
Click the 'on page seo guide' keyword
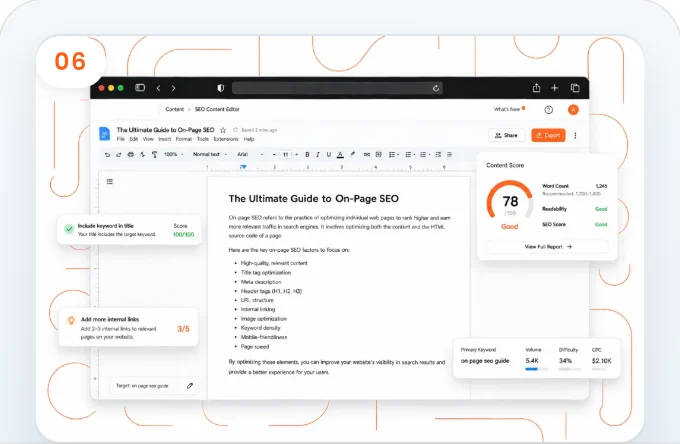tap(485, 361)
